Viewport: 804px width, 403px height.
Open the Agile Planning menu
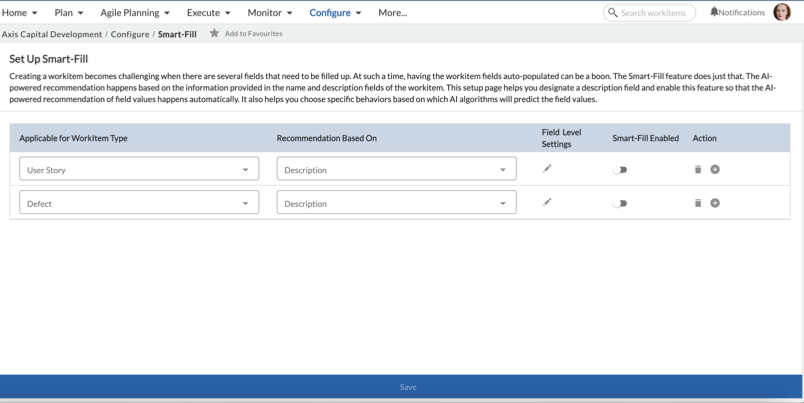click(x=135, y=13)
